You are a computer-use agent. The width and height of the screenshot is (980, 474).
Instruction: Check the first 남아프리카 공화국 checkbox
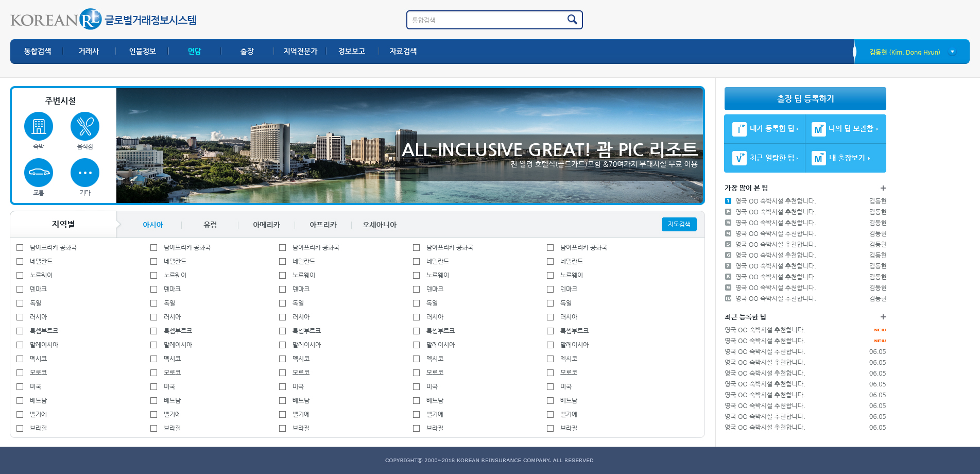pos(20,248)
